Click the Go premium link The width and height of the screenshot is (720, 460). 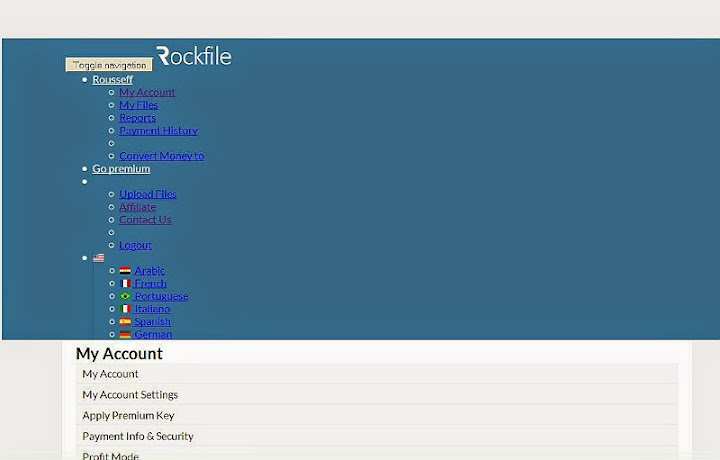coord(121,169)
